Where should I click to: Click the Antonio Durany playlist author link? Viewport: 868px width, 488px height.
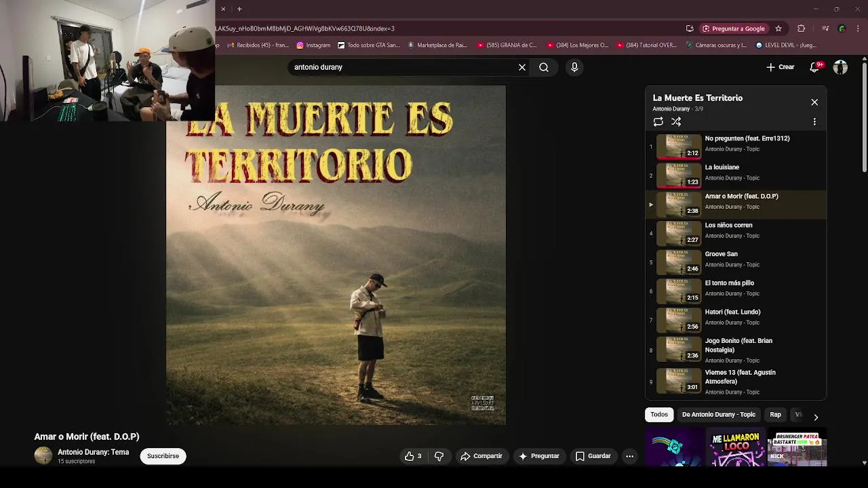coord(671,109)
